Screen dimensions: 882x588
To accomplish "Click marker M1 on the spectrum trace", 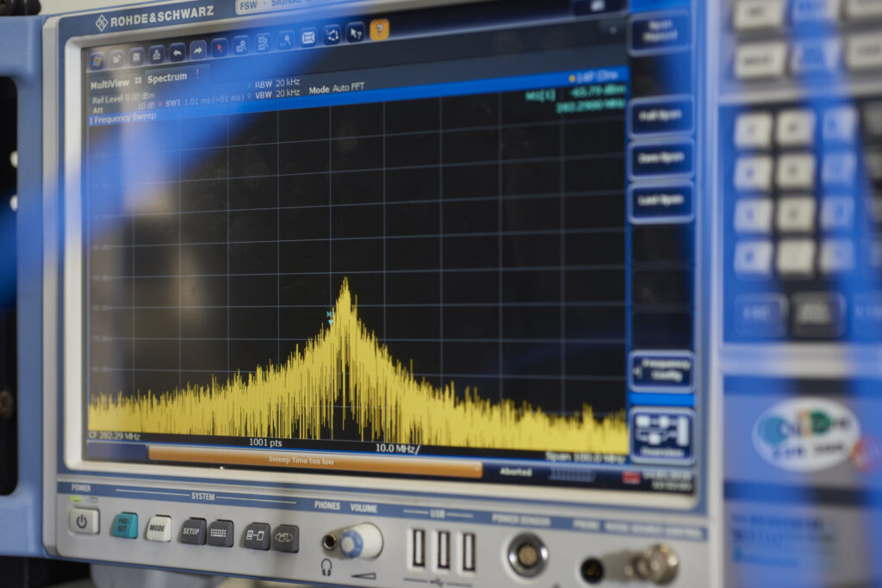I will tap(330, 317).
